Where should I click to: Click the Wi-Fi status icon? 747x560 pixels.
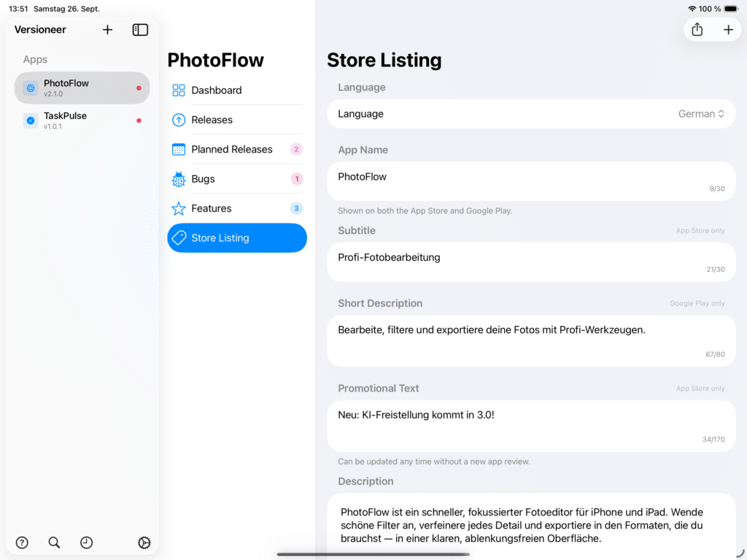[x=692, y=9]
